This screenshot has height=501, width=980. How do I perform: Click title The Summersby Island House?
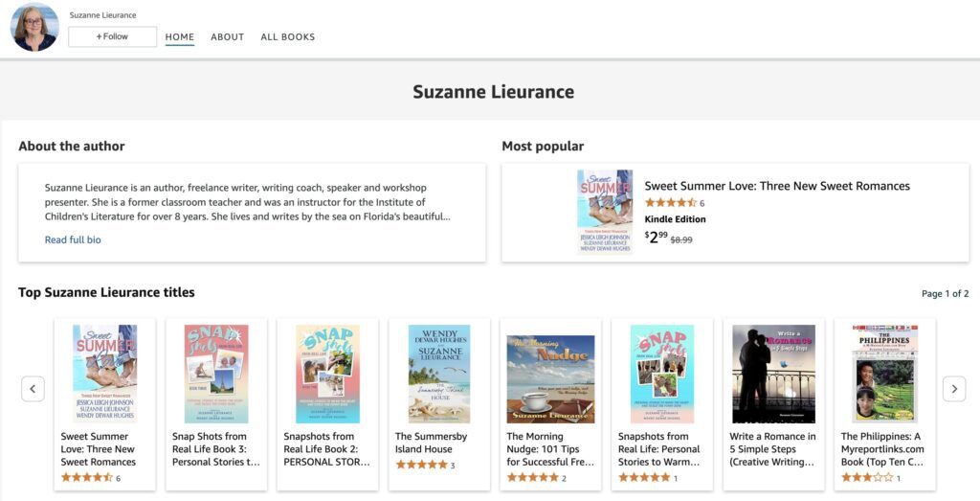(432, 443)
